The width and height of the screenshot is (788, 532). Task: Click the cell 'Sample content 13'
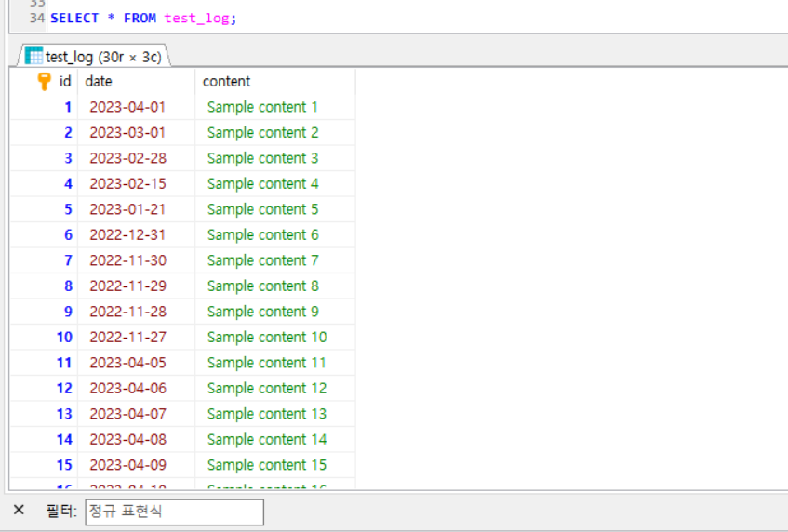coord(275,415)
